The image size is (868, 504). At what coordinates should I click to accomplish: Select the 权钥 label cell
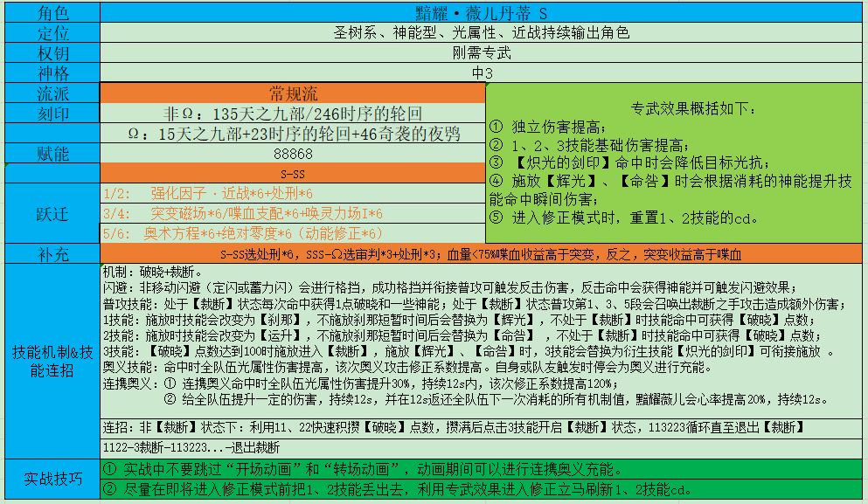tap(52, 52)
